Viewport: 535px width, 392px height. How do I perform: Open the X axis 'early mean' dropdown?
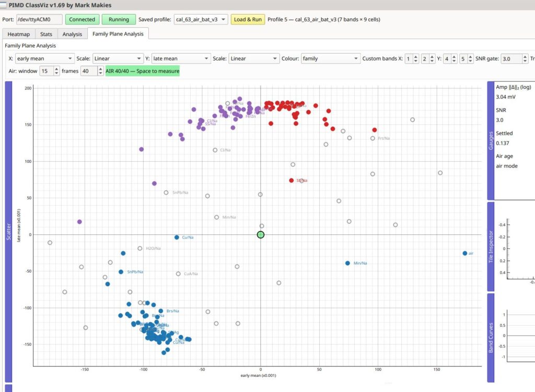45,58
